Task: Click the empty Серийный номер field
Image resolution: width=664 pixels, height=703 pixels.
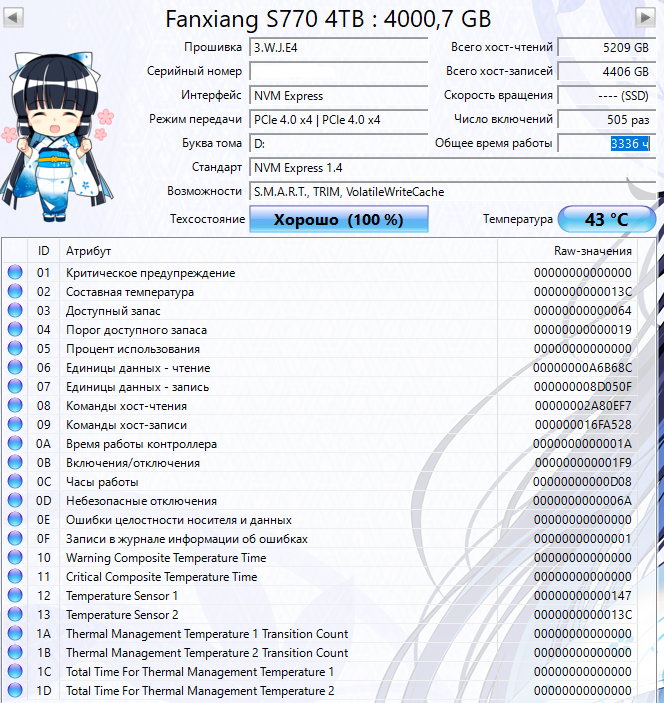Action: [339, 71]
